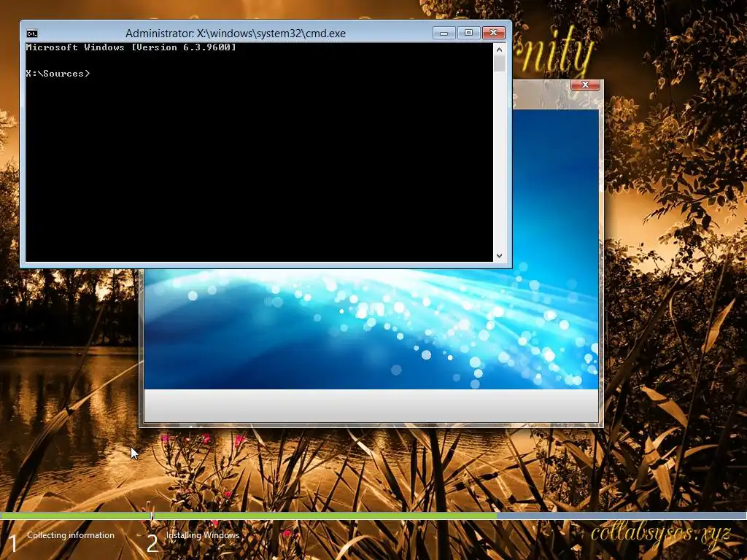Click the installation progress bar

[373, 516]
